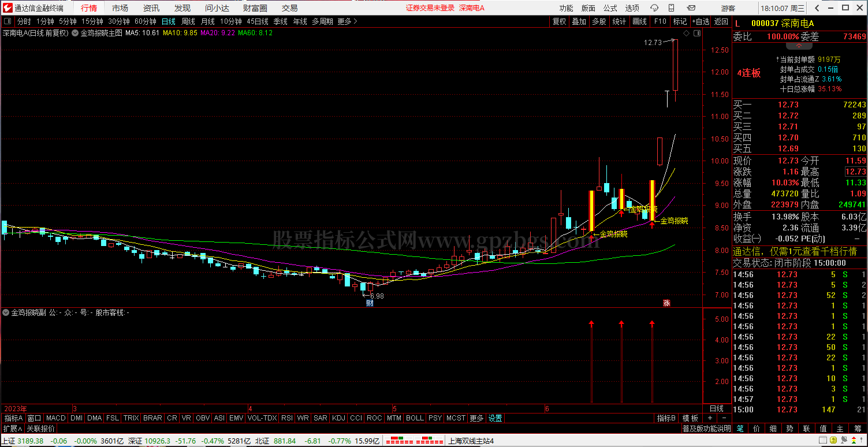Image resolution: width=868 pixels, height=447 pixels.
Task: Open the 金鸡报晓副 indicator dropdown arrow
Action: point(6,312)
